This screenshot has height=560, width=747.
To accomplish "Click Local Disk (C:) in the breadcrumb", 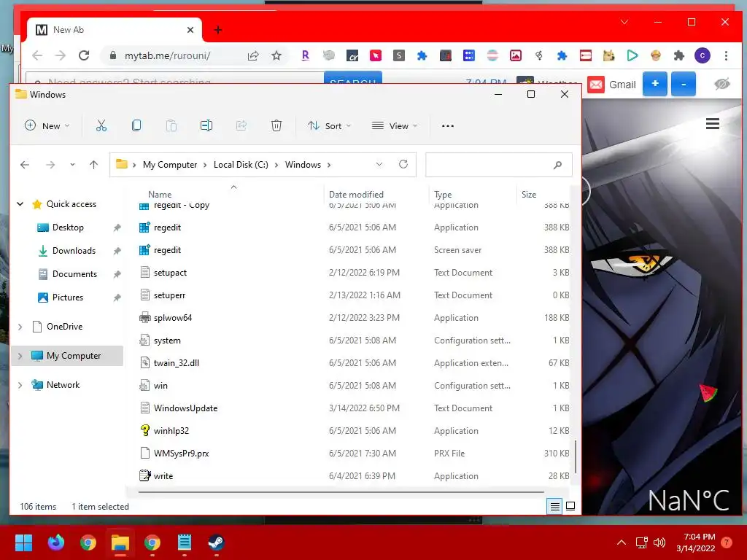I will 241,165.
